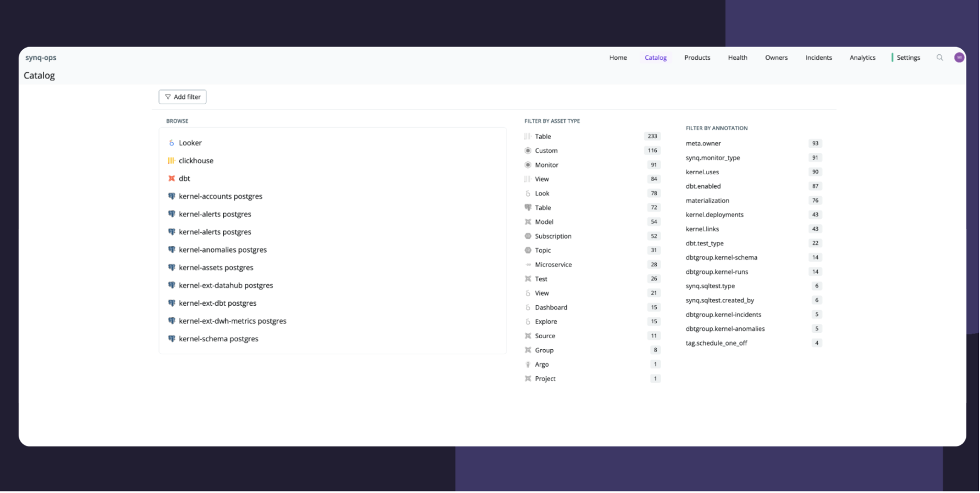Click the Topic asset type icon
The height and width of the screenshot is (493, 980).
[528, 251]
